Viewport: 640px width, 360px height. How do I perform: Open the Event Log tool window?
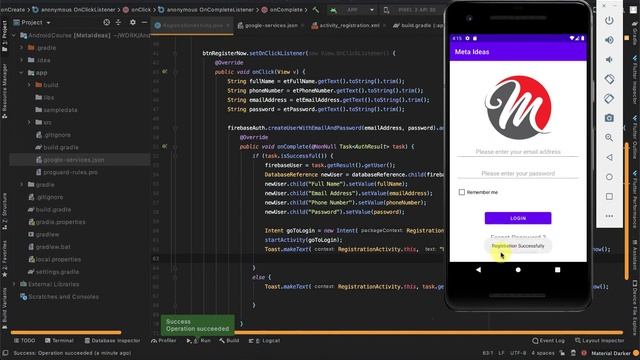[x=548, y=340]
